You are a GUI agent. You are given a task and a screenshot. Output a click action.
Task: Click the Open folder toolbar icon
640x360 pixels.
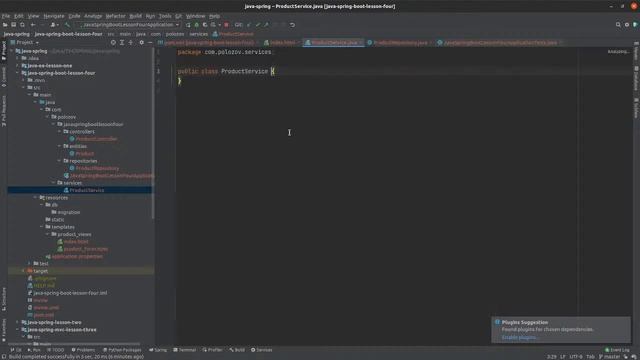(x=5, y=25)
